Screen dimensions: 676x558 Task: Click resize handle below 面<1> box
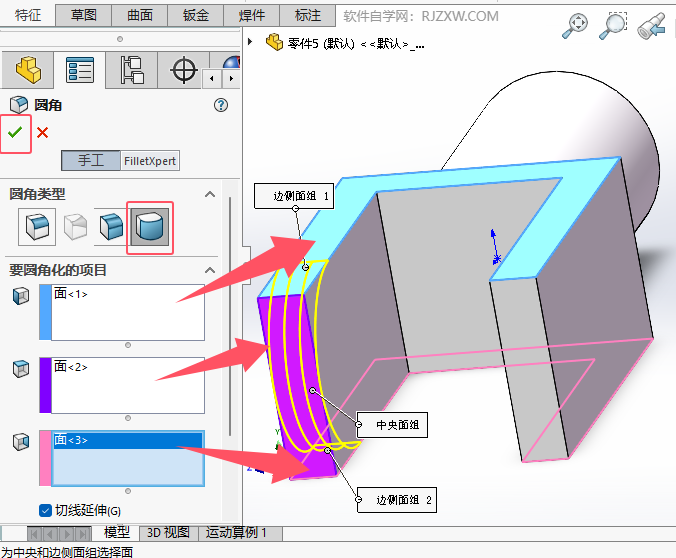click(128, 345)
